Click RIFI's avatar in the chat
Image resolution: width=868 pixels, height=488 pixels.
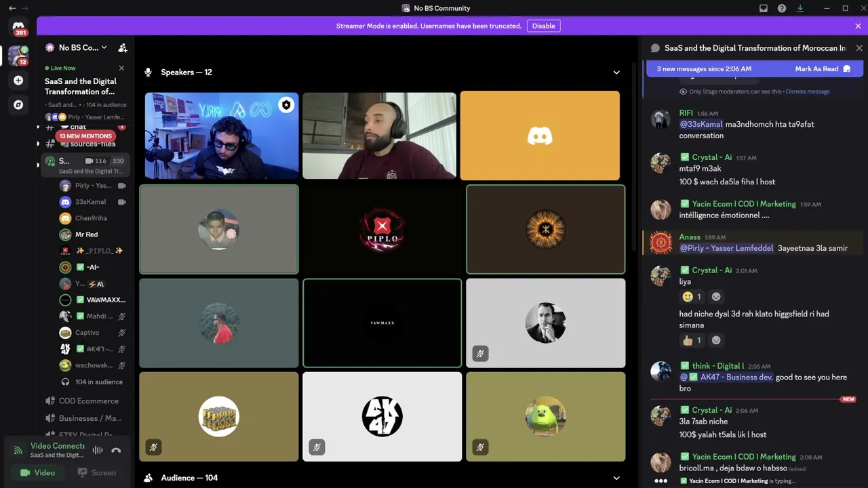tap(660, 119)
